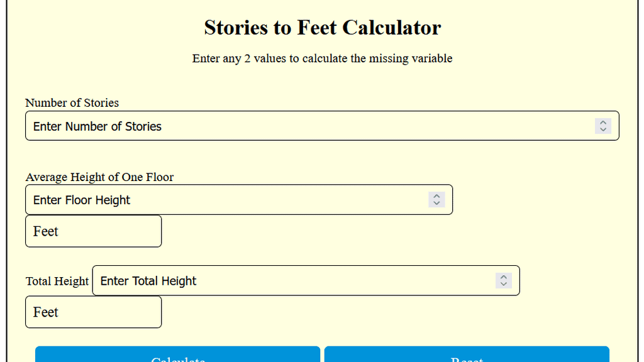Decrease Floor Height using its stepper arrow
The height and width of the screenshot is (362, 644).
(x=436, y=202)
